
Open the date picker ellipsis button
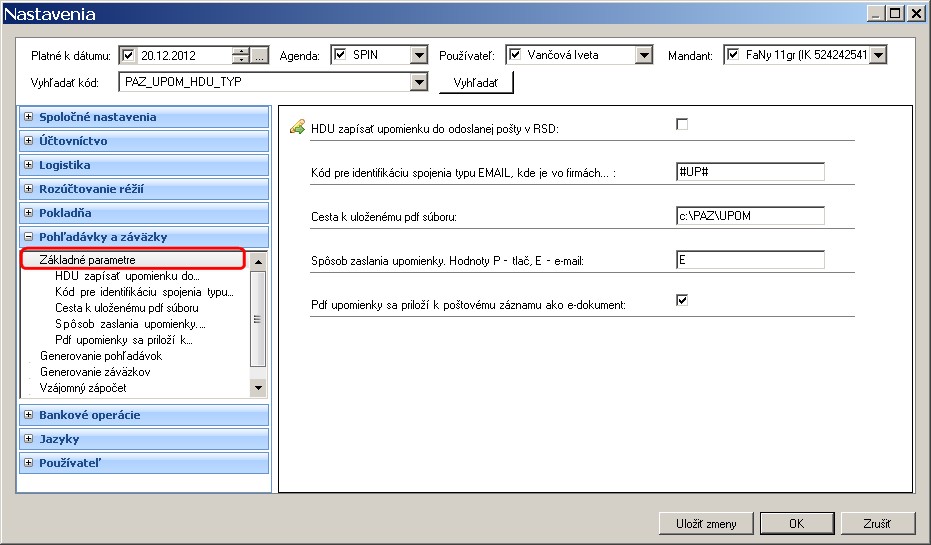(259, 56)
